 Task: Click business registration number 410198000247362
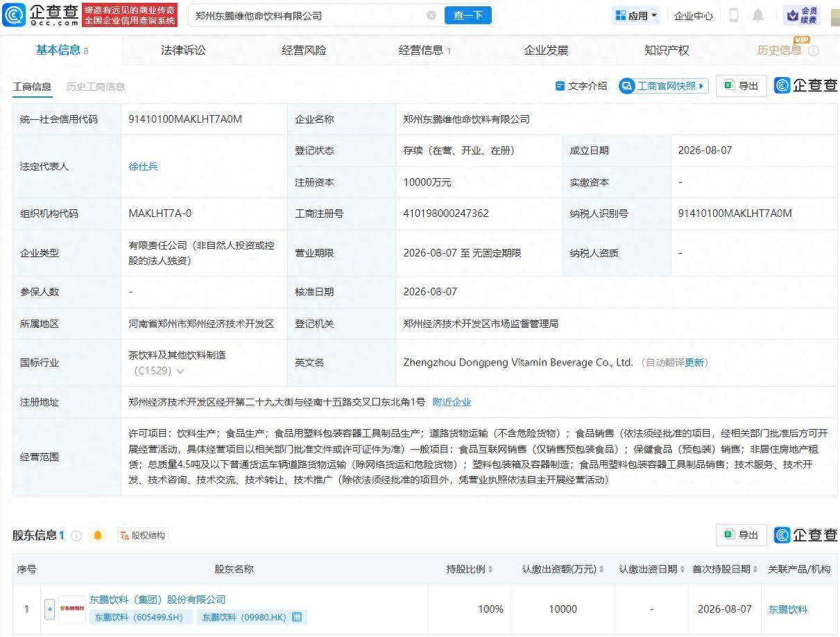(446, 213)
